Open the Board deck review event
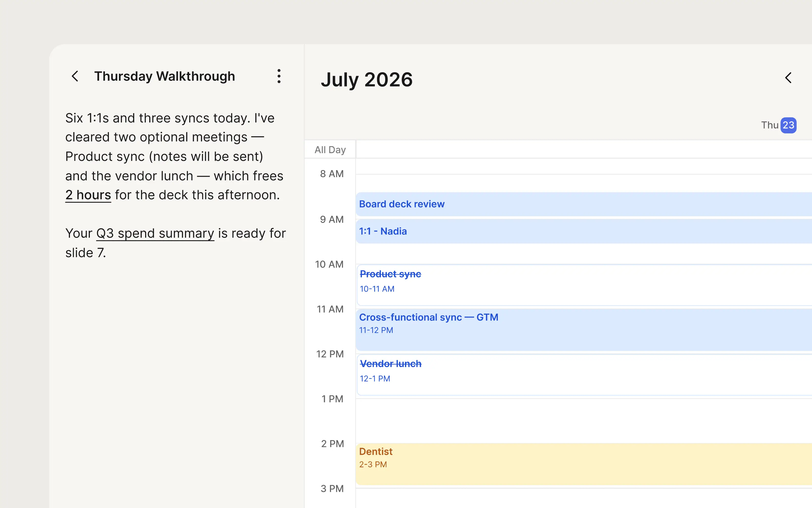The image size is (812, 508). point(584,204)
